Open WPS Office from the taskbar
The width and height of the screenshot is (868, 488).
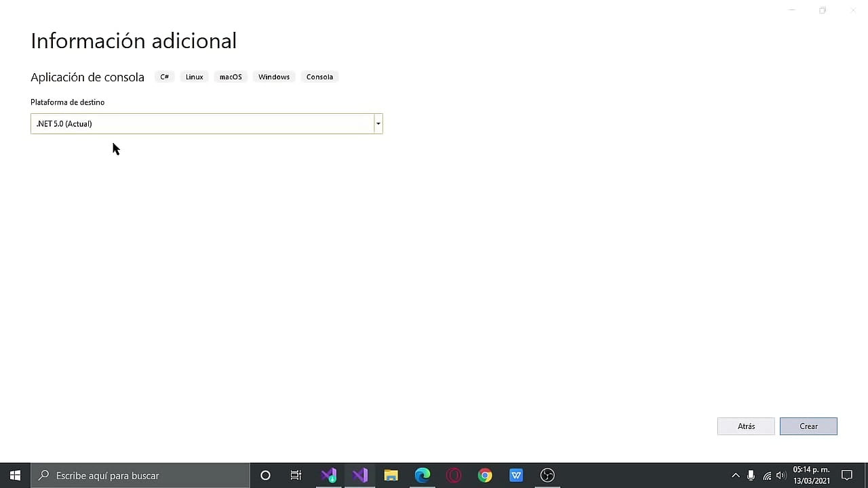click(x=516, y=475)
